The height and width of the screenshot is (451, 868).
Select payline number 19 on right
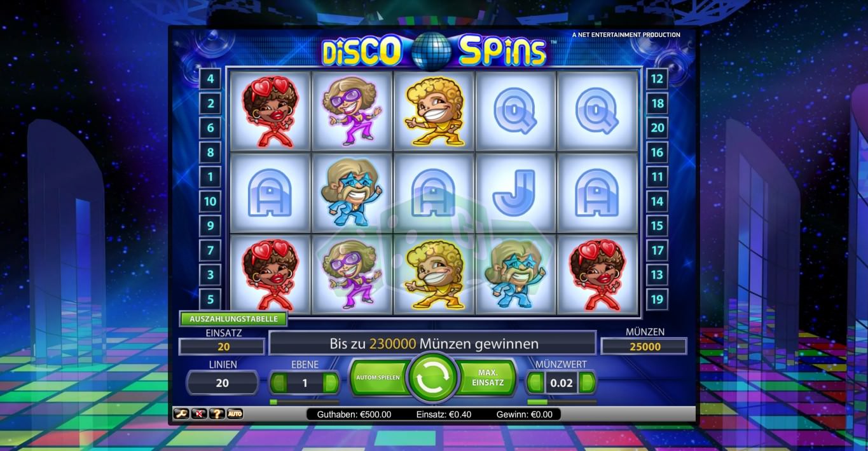[x=657, y=299]
